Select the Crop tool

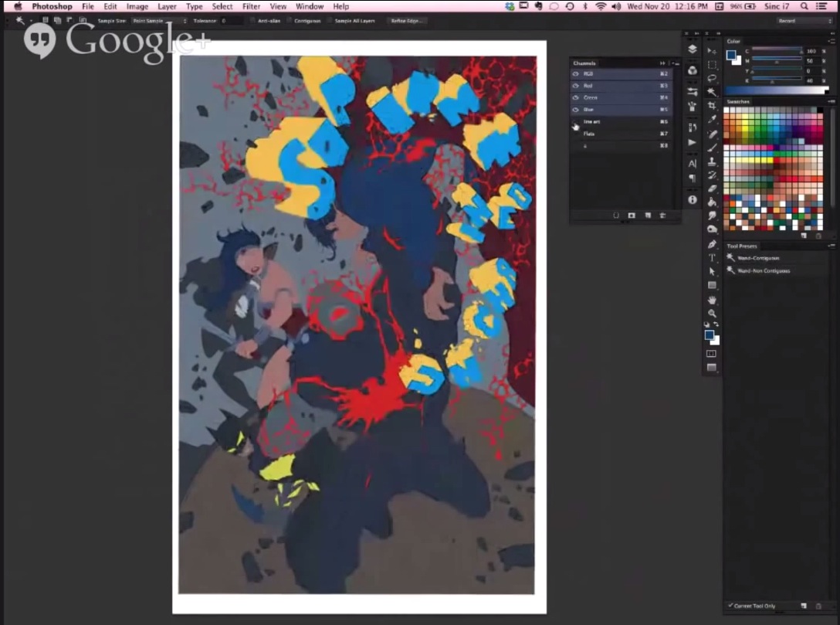coord(712,106)
